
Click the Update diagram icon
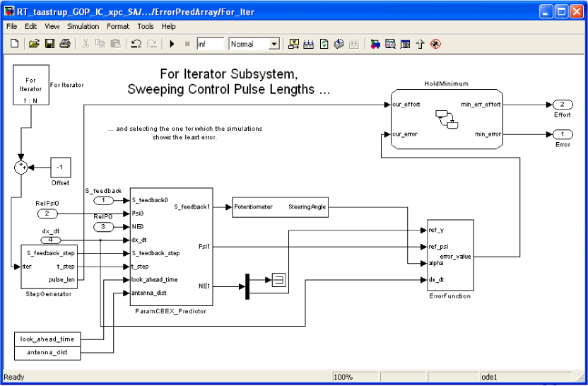[324, 44]
